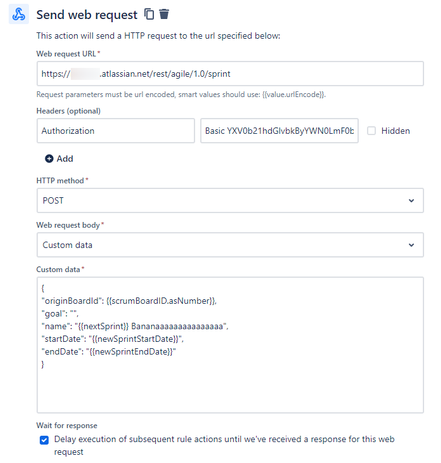Tick the Hidden checkbox for the header
Viewport: 441px width, 463px height.
371,131
